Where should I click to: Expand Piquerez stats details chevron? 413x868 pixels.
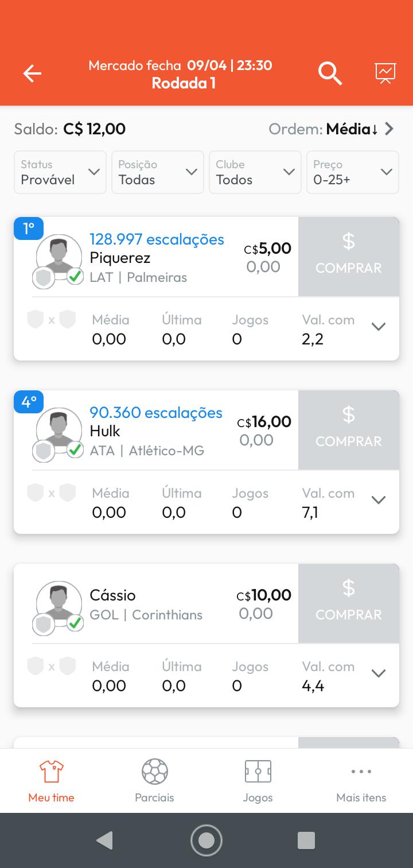(x=378, y=327)
